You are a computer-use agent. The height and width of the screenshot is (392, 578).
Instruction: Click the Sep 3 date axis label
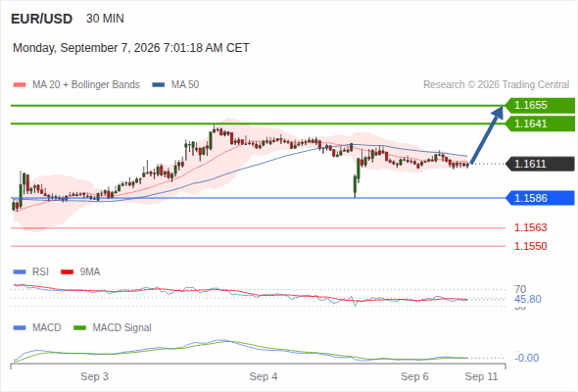tap(94, 376)
